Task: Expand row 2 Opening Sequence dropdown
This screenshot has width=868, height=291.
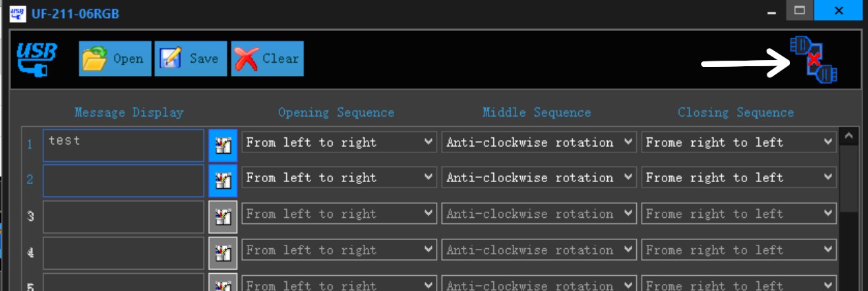Action: point(339,177)
